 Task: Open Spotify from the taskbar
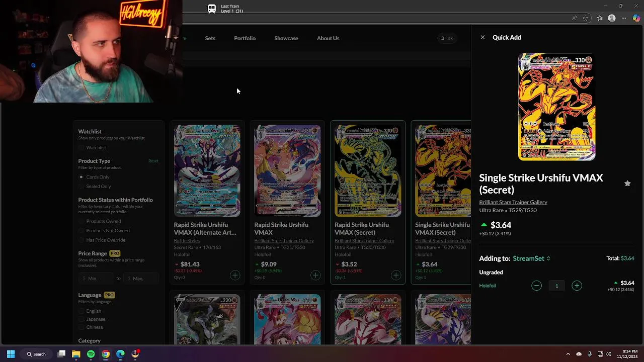(x=91, y=354)
